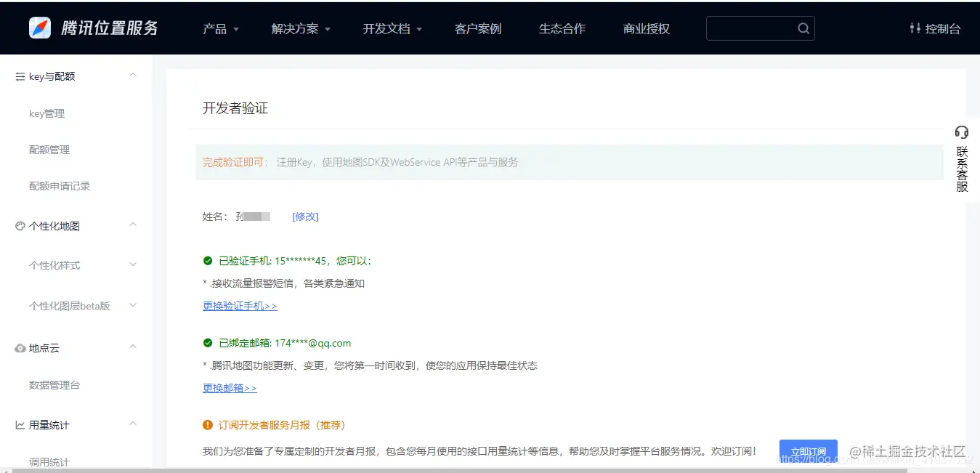
Task: Click the Tencent Location Service logo icon
Action: tap(40, 28)
